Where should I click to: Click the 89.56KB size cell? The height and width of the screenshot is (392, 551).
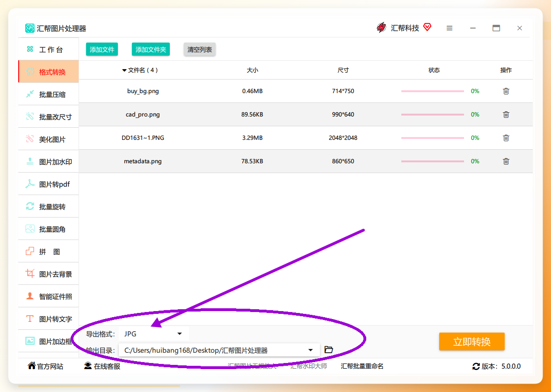tap(252, 115)
